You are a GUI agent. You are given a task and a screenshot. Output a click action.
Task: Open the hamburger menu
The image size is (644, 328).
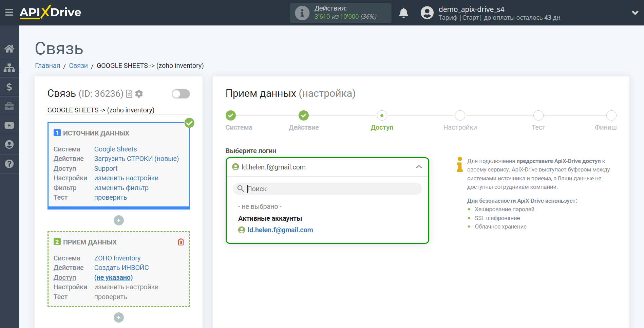pyautogui.click(x=9, y=13)
